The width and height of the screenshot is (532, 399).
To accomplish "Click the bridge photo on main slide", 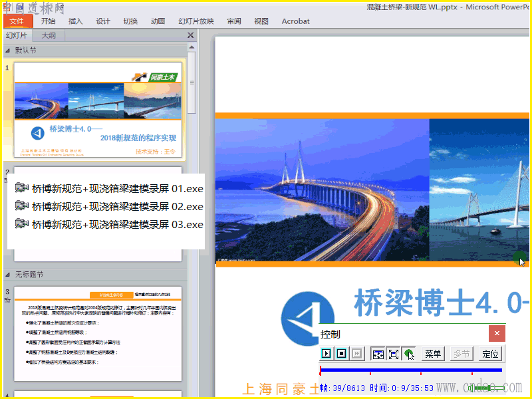I will point(323,190).
